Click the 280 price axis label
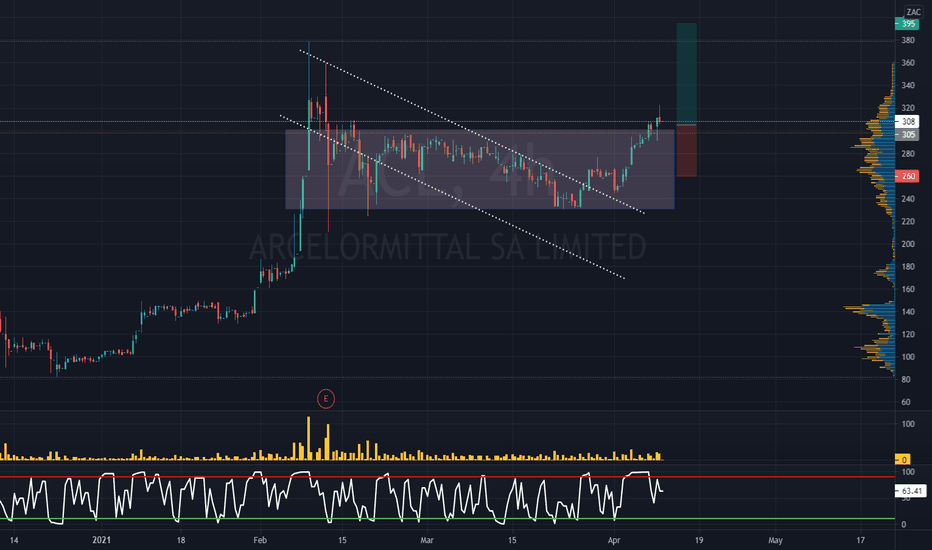This screenshot has width=932, height=550. (908, 153)
